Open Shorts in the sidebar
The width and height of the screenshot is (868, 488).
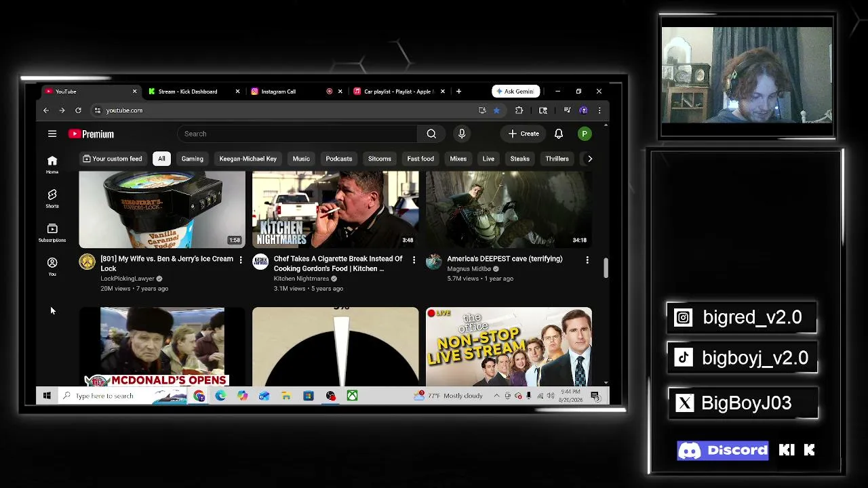point(52,199)
